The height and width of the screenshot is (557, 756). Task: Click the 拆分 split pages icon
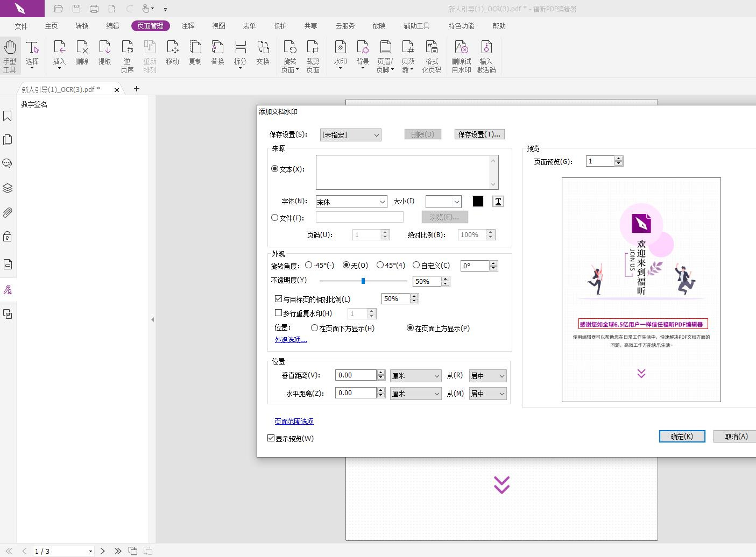[x=240, y=55]
